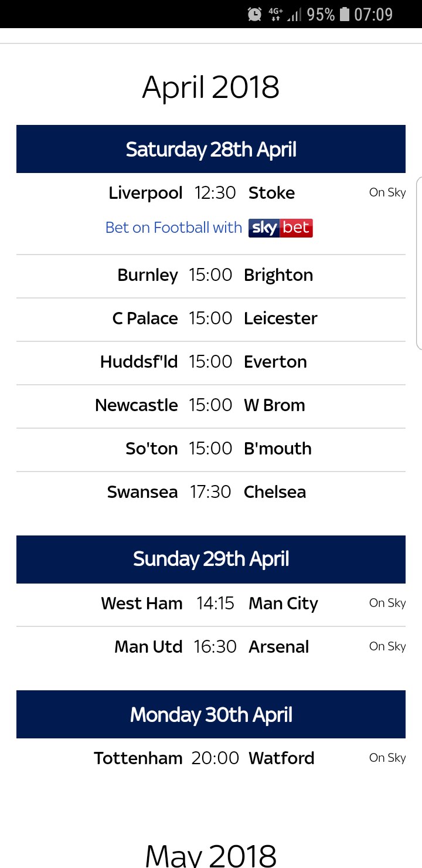Tap the signal strength bars icon
422x868 pixels.
(x=294, y=15)
